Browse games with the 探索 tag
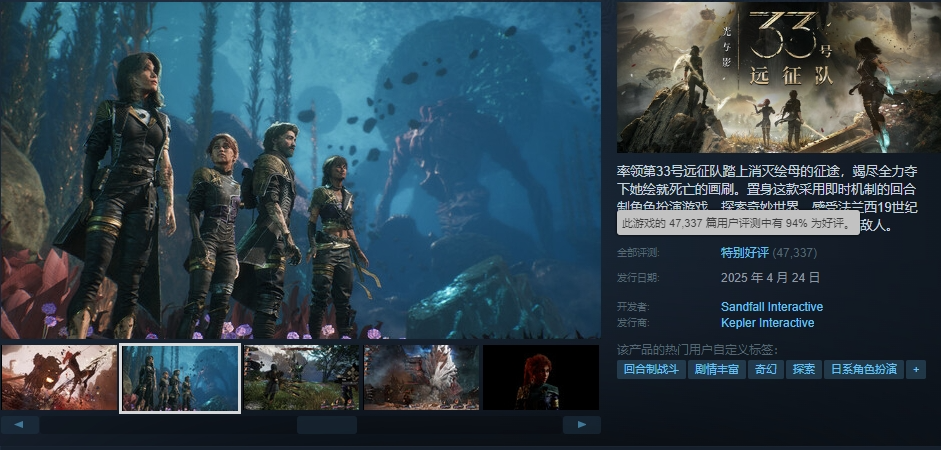 pos(803,369)
